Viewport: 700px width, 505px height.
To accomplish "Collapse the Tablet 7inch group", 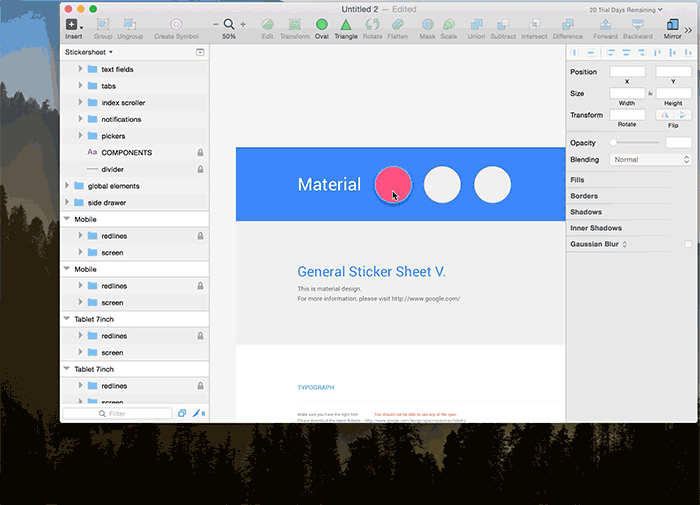I will click(x=67, y=319).
